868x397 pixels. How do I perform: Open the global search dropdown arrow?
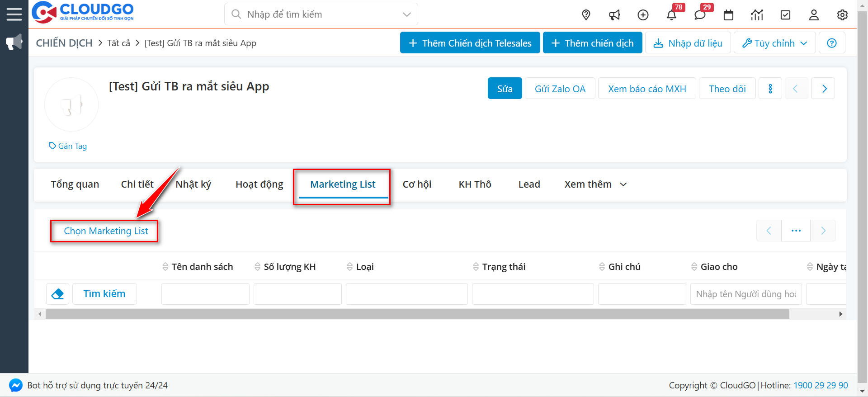click(x=406, y=14)
